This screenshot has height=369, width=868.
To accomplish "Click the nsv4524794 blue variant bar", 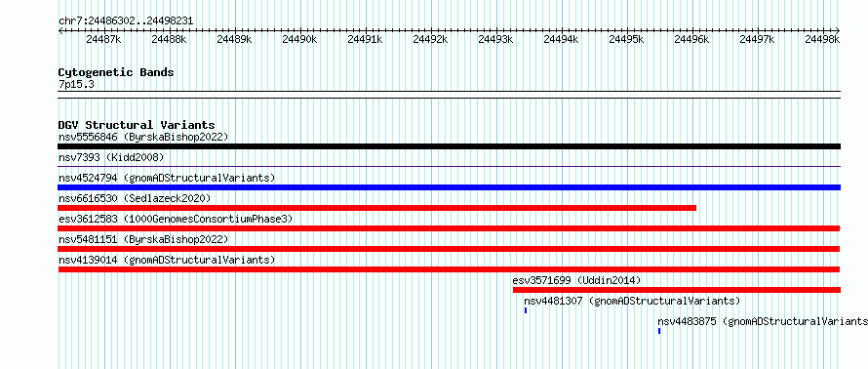I will tap(449, 187).
